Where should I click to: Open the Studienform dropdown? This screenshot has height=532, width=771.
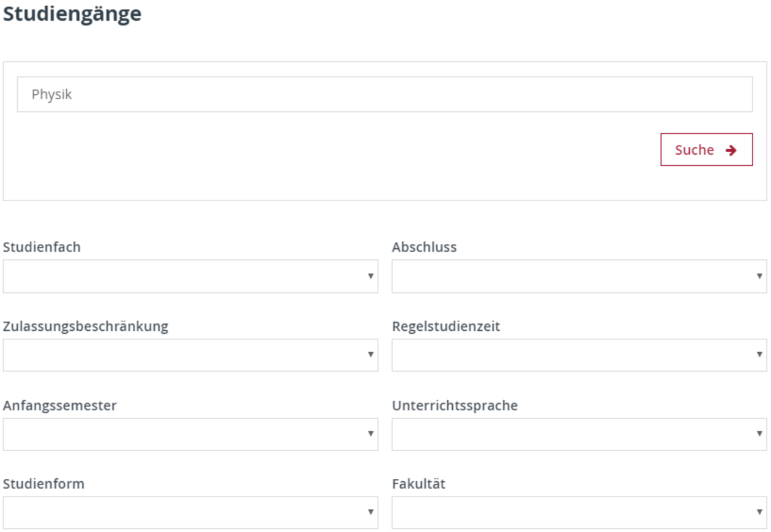[x=190, y=512]
